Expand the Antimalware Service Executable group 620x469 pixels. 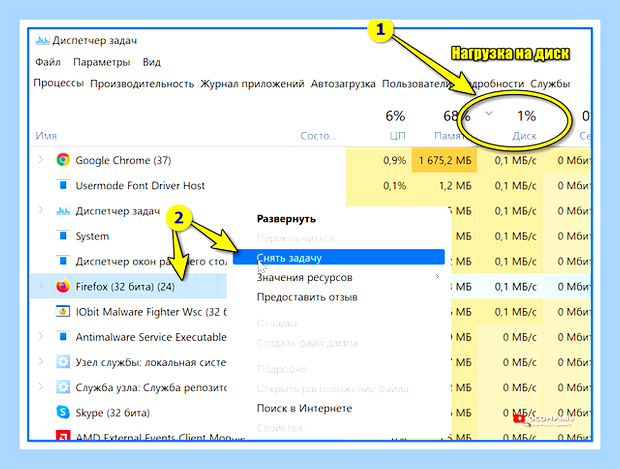pos(41,336)
